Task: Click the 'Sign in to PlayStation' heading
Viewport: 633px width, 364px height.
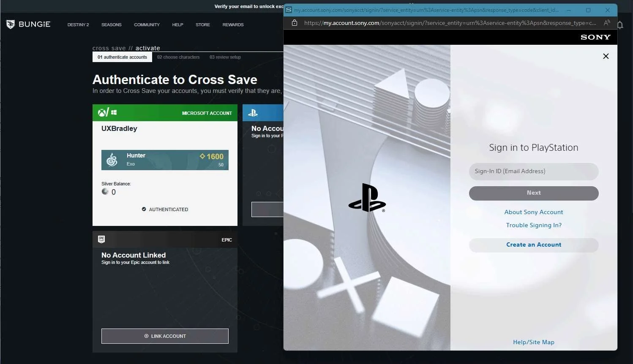Action: (x=534, y=148)
